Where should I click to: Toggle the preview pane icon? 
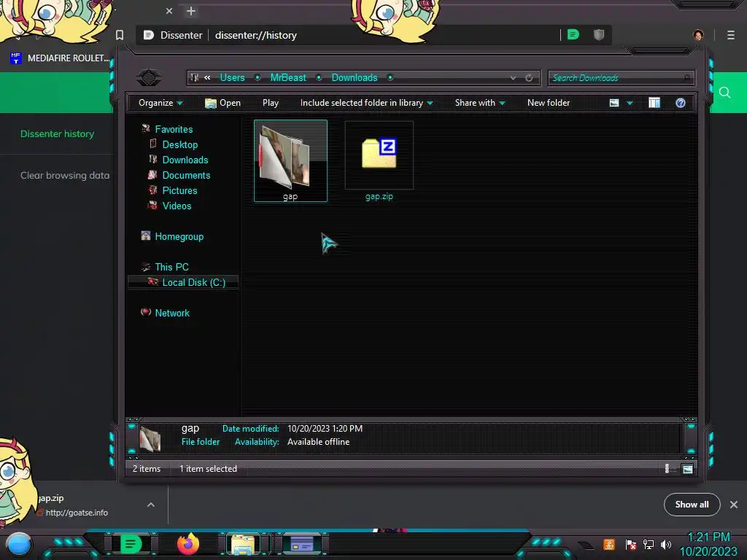point(654,103)
